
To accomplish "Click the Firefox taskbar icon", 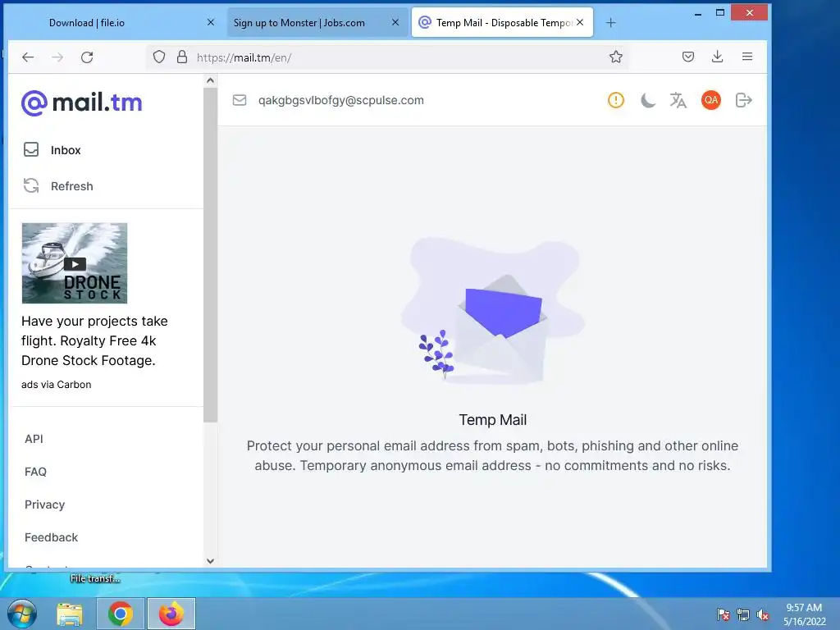I will 171,614.
